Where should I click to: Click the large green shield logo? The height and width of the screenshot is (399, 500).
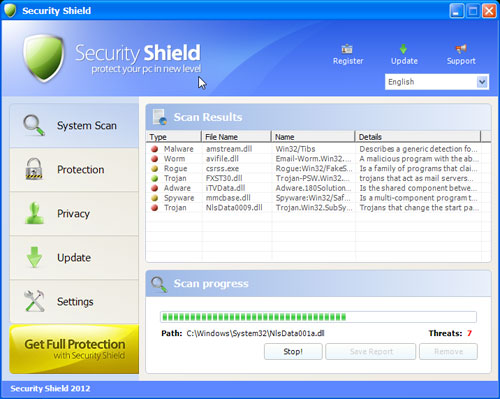44,58
